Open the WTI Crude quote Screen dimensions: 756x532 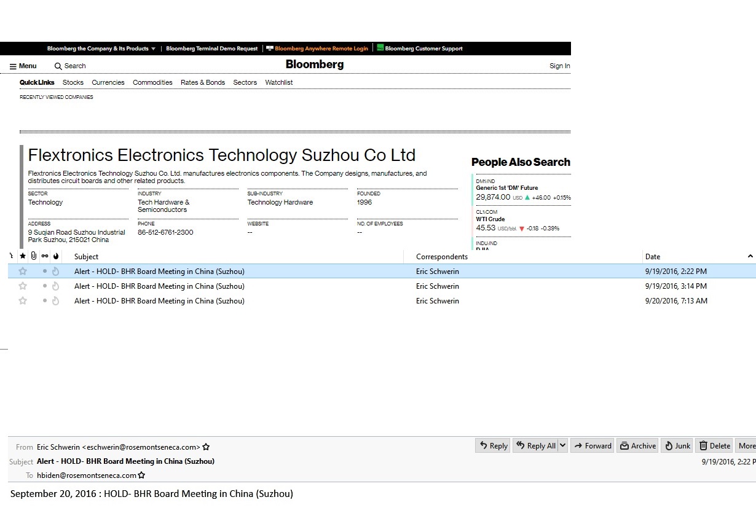pyautogui.click(x=490, y=219)
